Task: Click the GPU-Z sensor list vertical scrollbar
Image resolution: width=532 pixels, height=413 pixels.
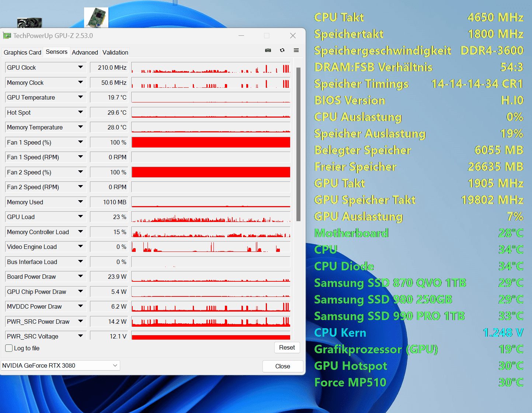Action: click(x=298, y=144)
